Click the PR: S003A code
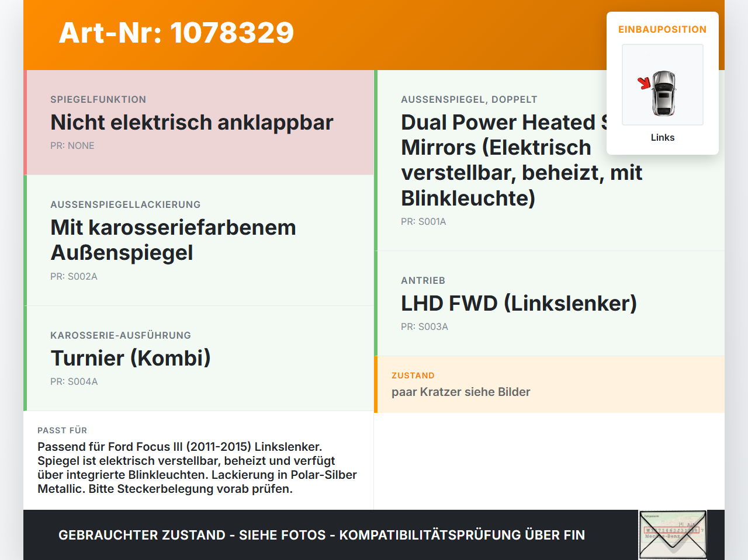748x560 pixels. [x=425, y=326]
